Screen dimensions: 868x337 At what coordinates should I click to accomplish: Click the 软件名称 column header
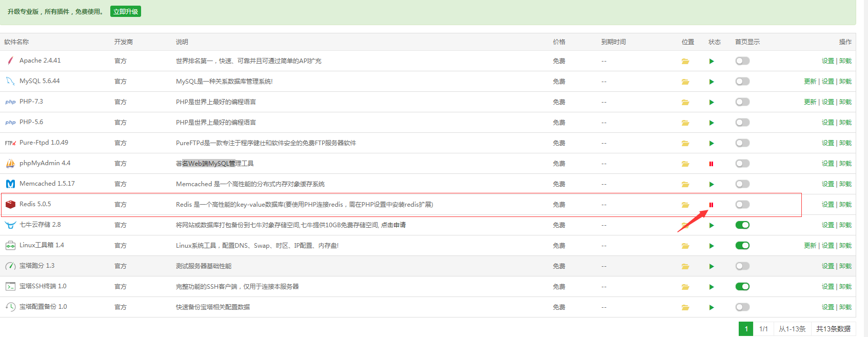[x=16, y=42]
